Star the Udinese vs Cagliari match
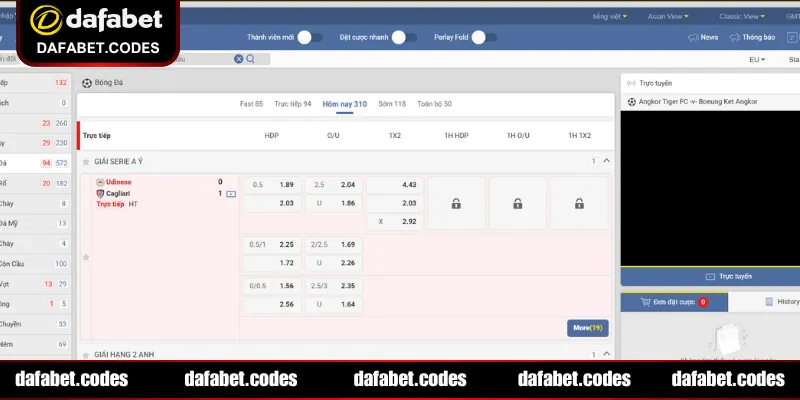The width and height of the screenshot is (800, 400). tap(86, 257)
